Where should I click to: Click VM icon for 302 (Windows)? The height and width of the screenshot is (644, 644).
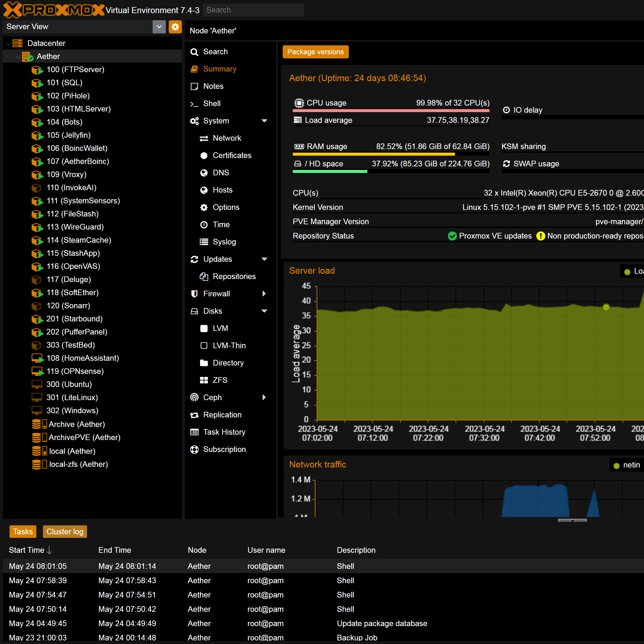pos(37,410)
